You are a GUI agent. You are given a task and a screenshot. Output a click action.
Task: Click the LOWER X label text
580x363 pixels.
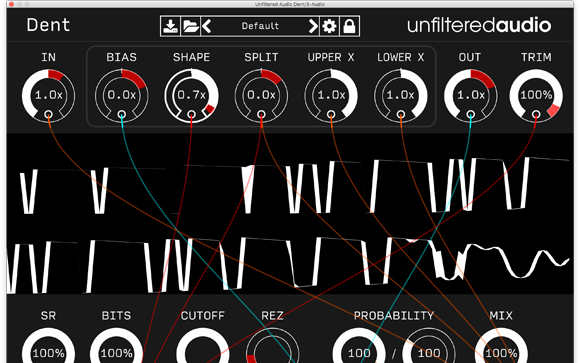click(401, 57)
